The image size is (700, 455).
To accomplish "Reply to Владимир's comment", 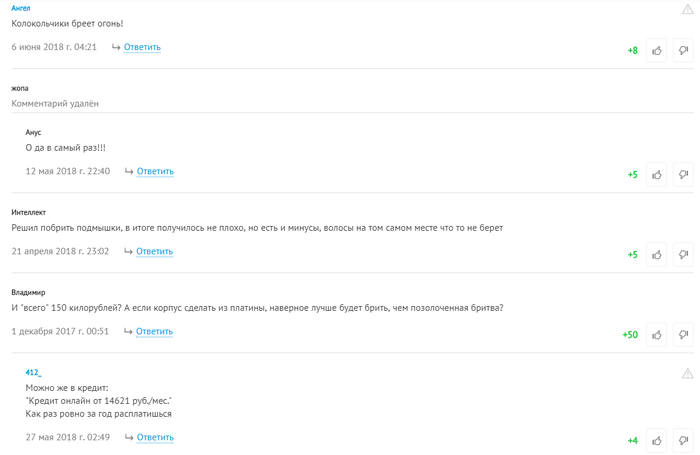I will pos(154,331).
